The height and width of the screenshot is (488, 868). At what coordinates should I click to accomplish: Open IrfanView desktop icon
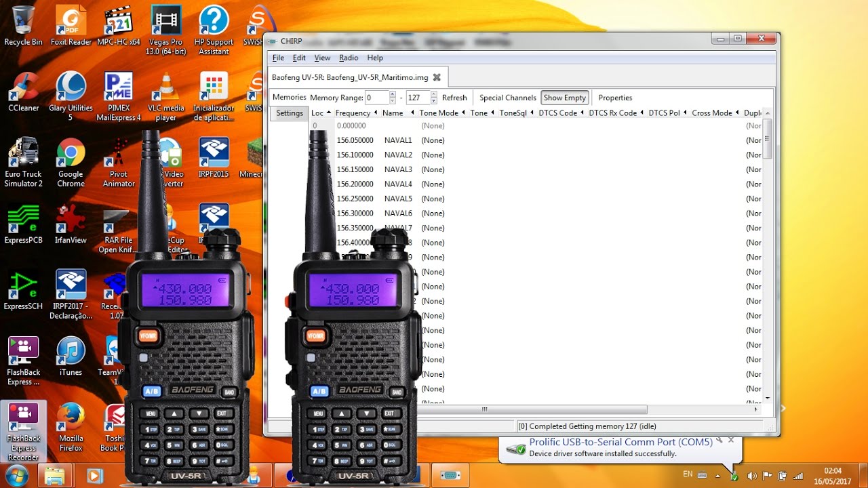[71, 224]
